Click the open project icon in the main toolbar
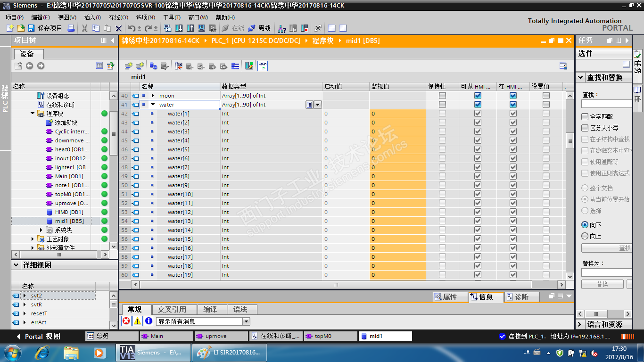Screen dimensions: 644x362 pyautogui.click(x=21, y=28)
